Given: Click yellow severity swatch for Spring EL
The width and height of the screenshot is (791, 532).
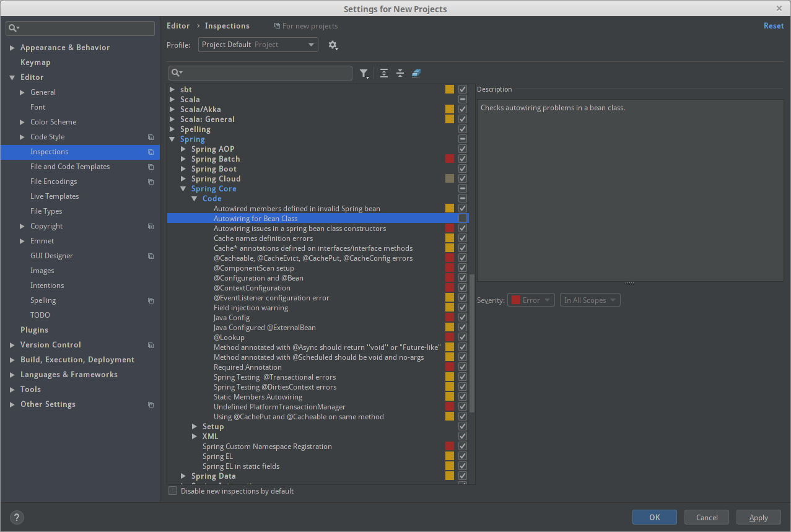Looking at the screenshot, I should (x=450, y=456).
